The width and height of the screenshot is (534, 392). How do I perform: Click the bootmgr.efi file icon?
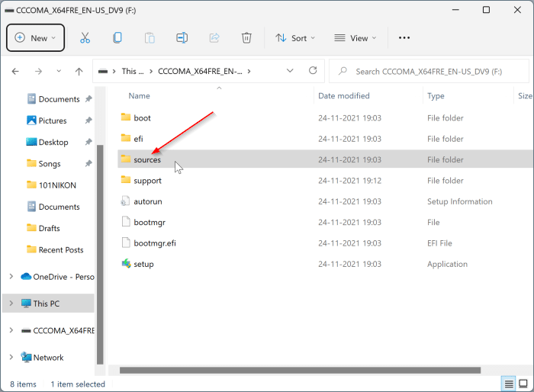[126, 243]
